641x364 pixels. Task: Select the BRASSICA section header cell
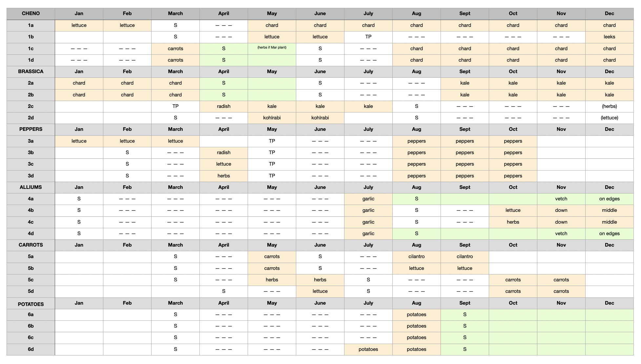[31, 71]
